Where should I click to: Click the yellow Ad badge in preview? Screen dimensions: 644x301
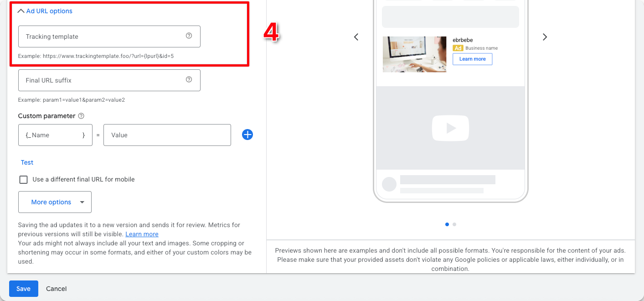(458, 48)
